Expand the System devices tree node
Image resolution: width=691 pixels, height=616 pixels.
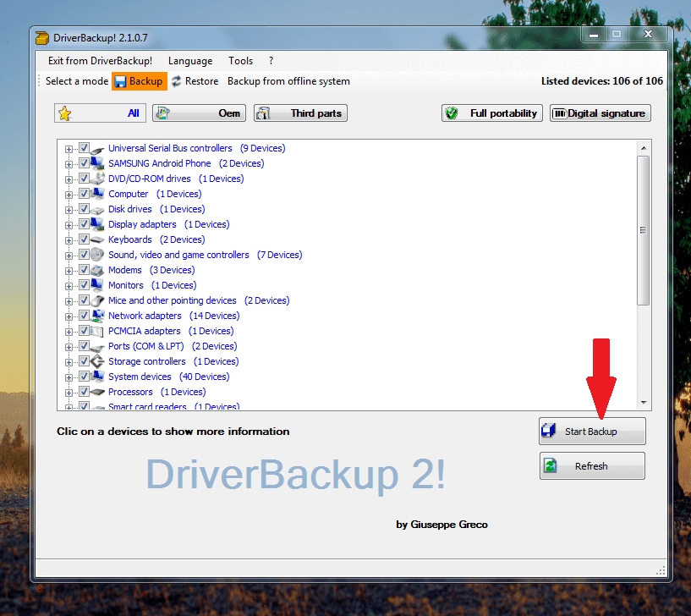(x=69, y=377)
